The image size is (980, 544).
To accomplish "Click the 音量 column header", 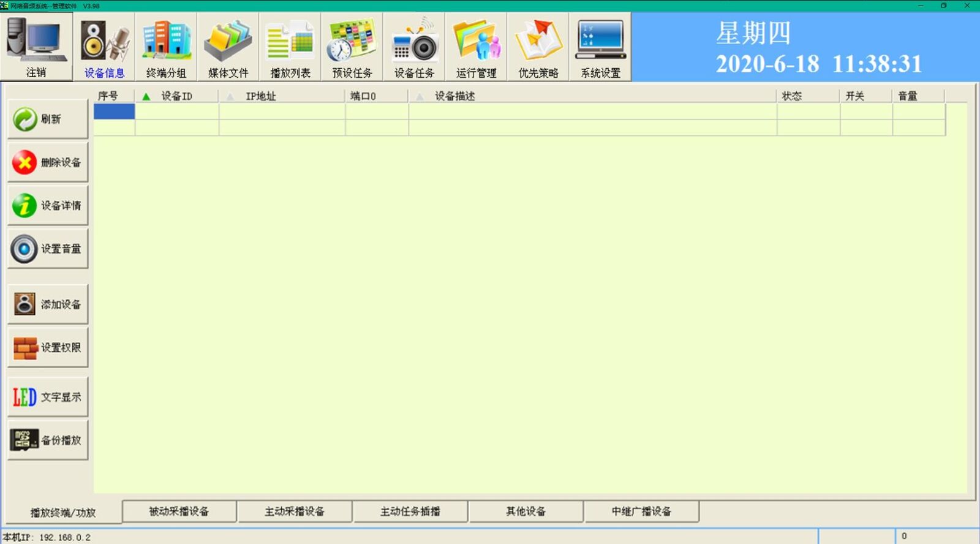I will [919, 96].
